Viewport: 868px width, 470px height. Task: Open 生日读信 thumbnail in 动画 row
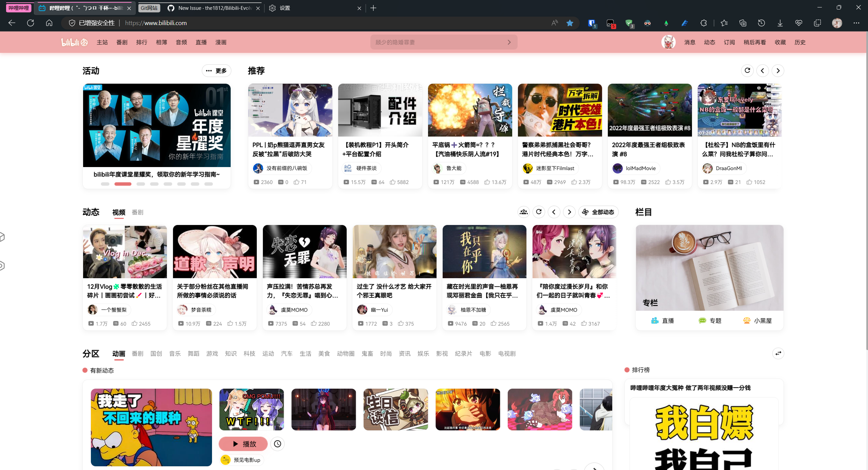(x=396, y=409)
